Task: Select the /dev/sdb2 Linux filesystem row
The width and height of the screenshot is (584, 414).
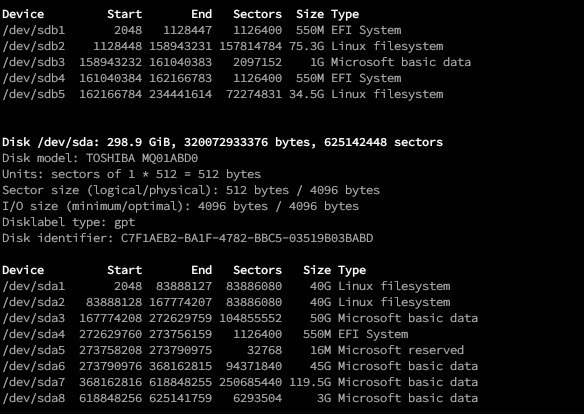Action: 223,46
